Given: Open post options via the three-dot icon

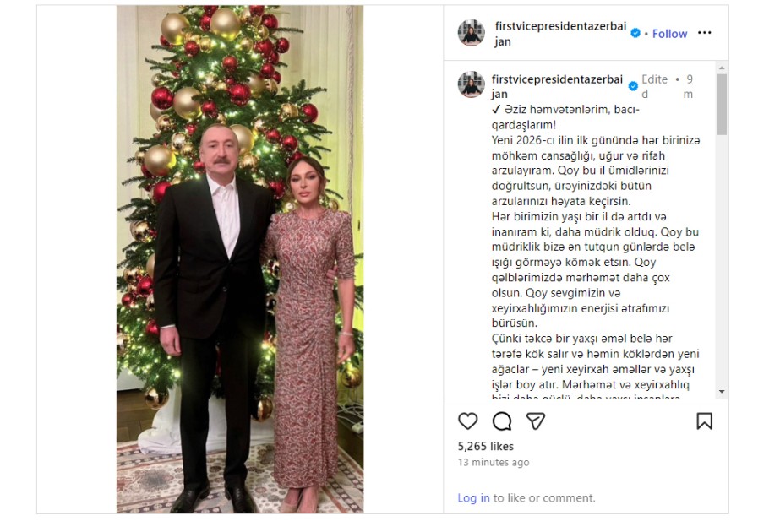Looking at the screenshot, I should coord(704,33).
